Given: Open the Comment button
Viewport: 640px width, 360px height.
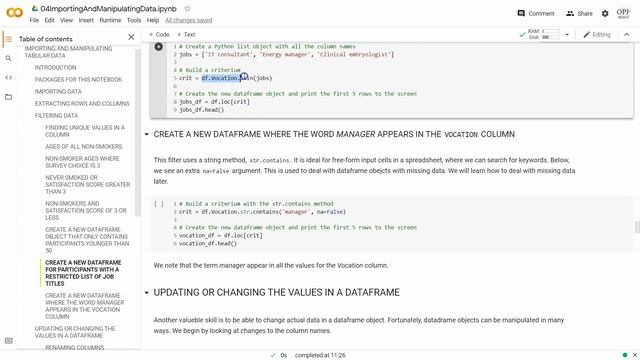Looking at the screenshot, I should 536,13.
